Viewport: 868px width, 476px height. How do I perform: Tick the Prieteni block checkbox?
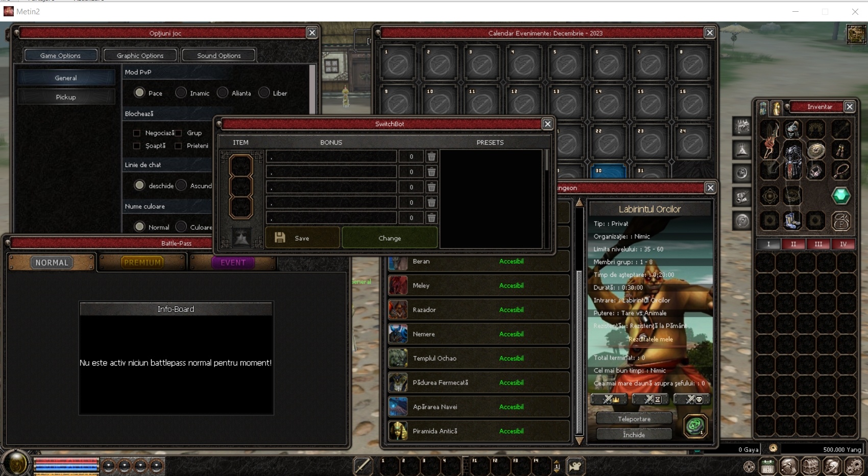(178, 146)
